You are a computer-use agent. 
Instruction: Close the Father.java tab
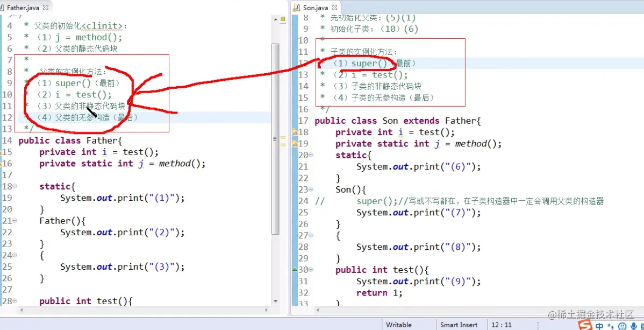[45, 7]
